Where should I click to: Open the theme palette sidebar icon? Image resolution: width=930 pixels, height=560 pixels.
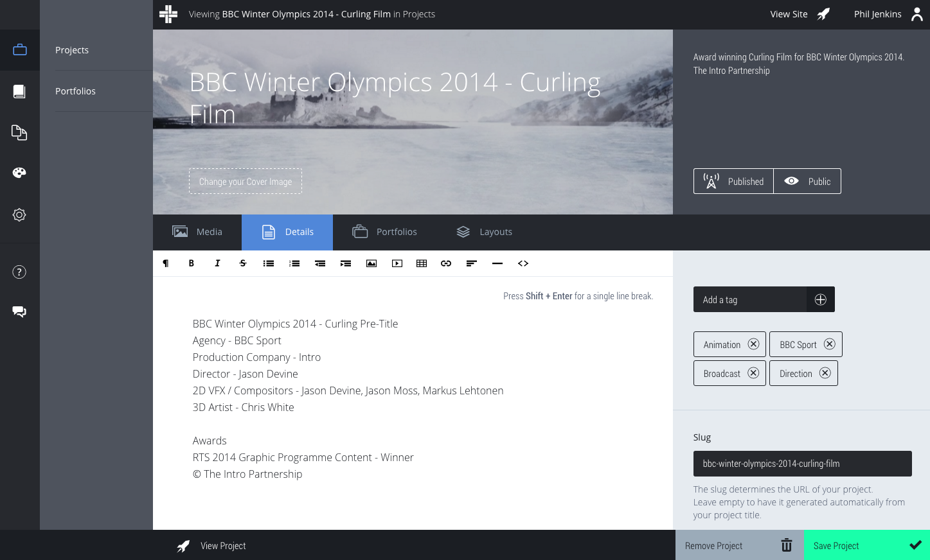[19, 173]
